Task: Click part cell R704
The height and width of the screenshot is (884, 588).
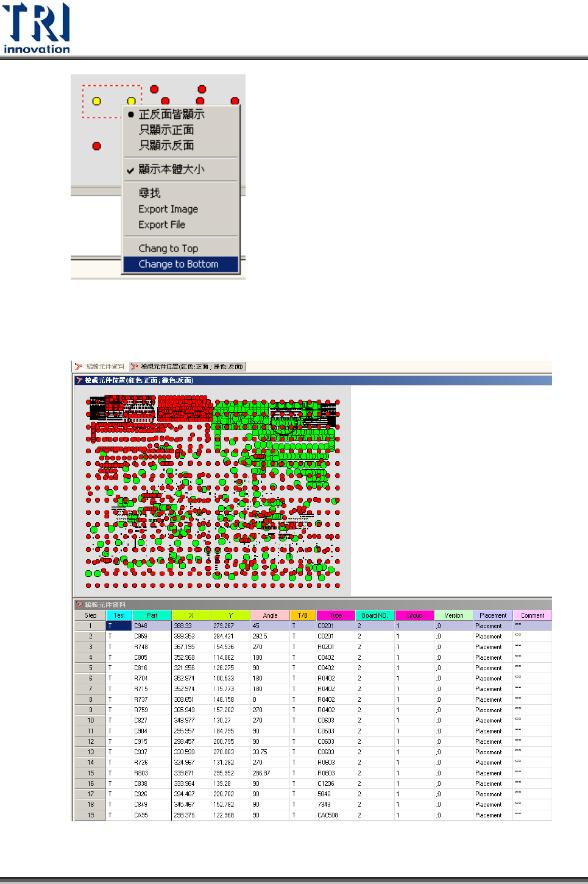Action: [152, 678]
